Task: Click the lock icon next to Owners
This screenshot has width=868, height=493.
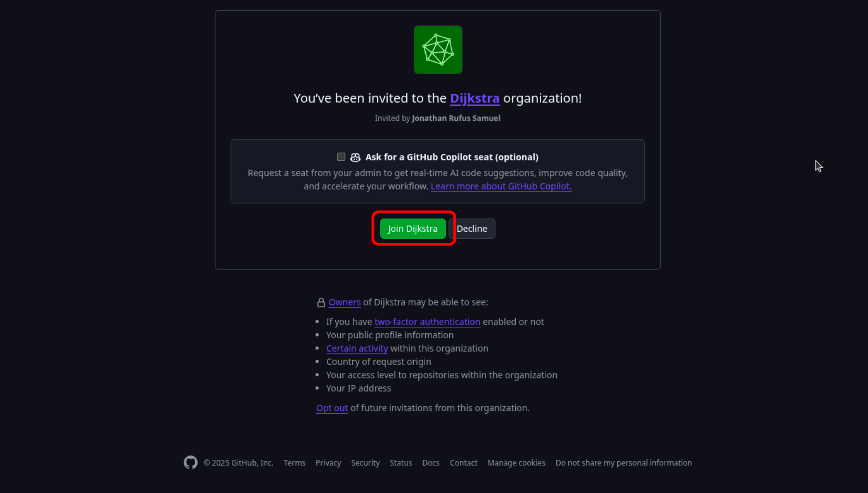Action: [320, 302]
